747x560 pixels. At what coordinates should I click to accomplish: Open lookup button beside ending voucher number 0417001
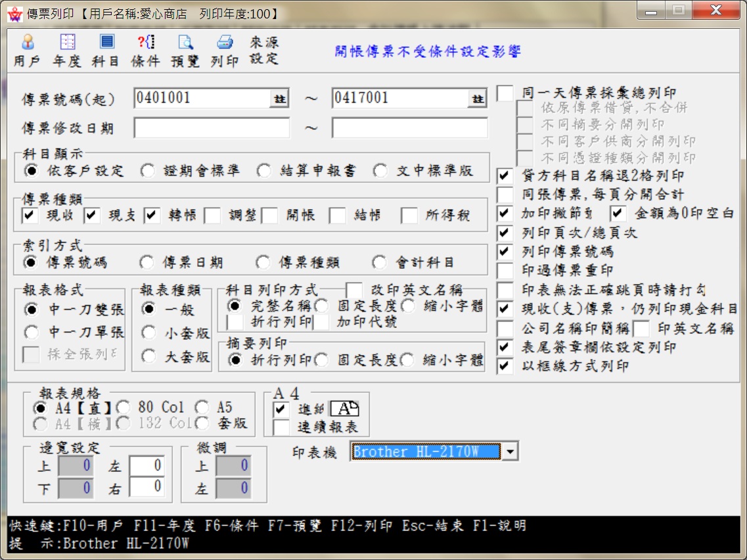pyautogui.click(x=478, y=99)
